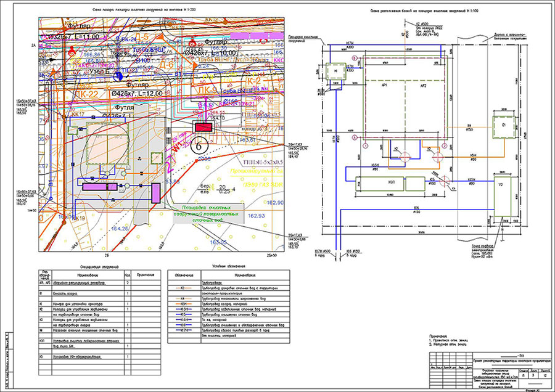Image resolution: width=555 pixels, height=392 pixels.
Task: Click the Узел Б label
Action: (x=100, y=71)
